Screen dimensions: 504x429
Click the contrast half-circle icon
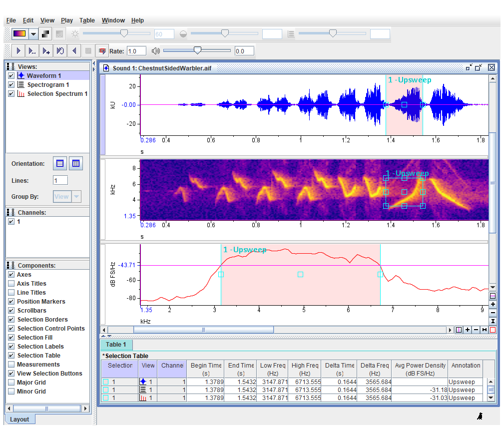point(183,34)
